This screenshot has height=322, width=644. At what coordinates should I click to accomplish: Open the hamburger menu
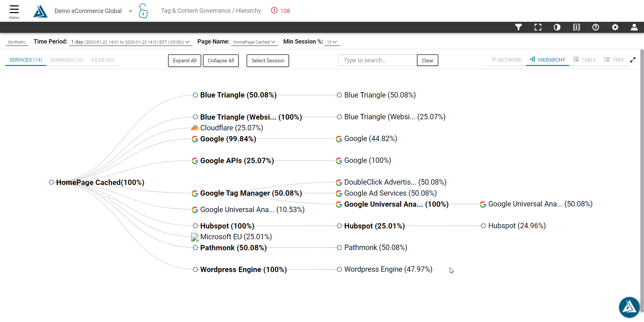click(14, 12)
